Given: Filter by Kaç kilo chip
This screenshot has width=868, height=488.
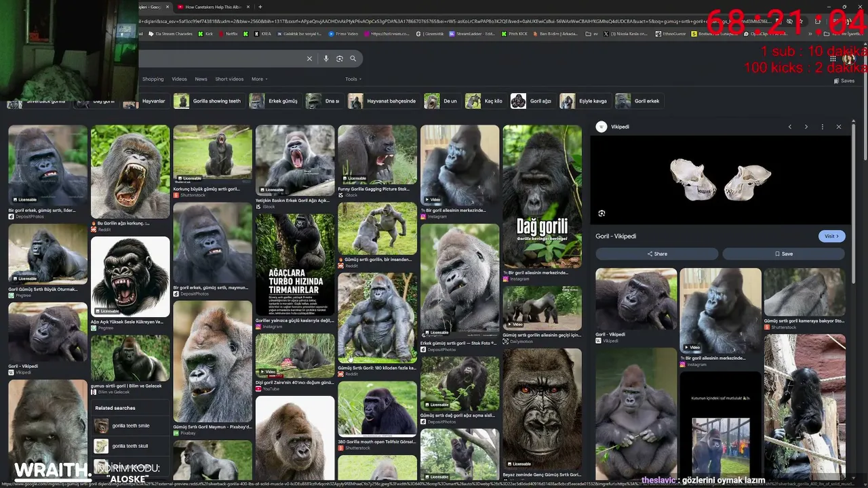Looking at the screenshot, I should tap(486, 101).
